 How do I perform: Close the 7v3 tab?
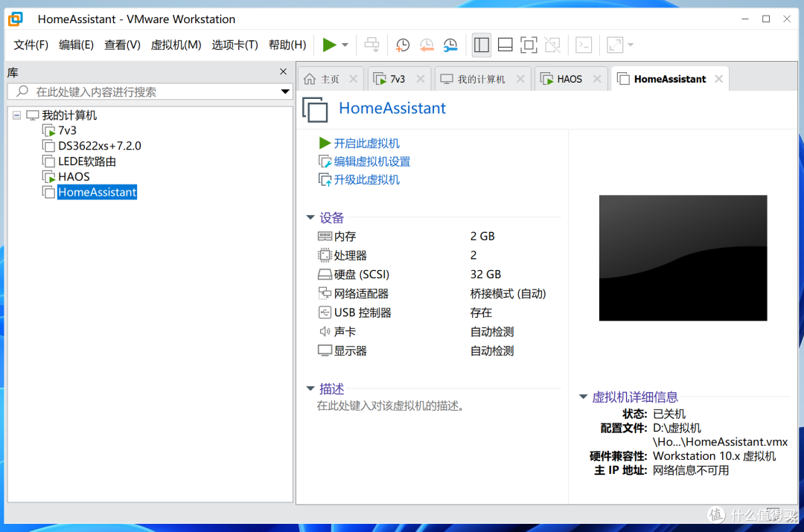click(x=421, y=79)
